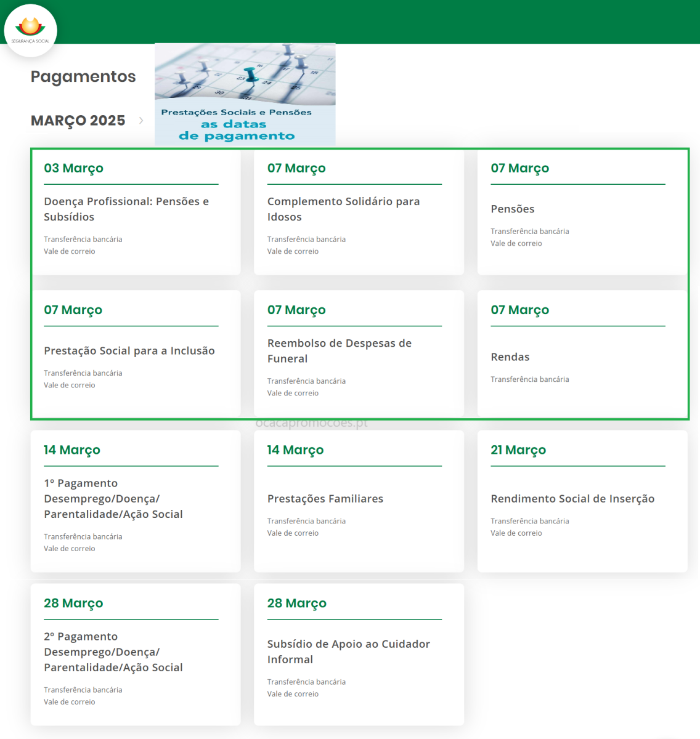
Task: Open the payment dates calendar banner
Action: 245,94
